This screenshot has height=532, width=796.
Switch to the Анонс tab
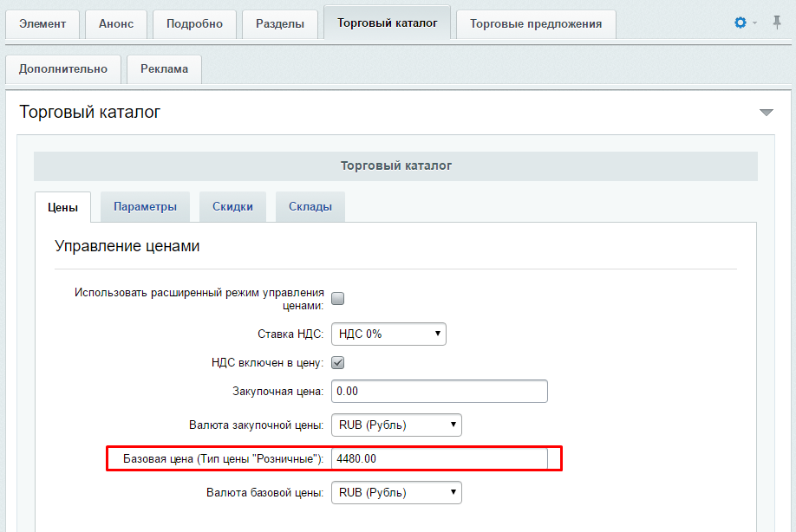tap(116, 24)
